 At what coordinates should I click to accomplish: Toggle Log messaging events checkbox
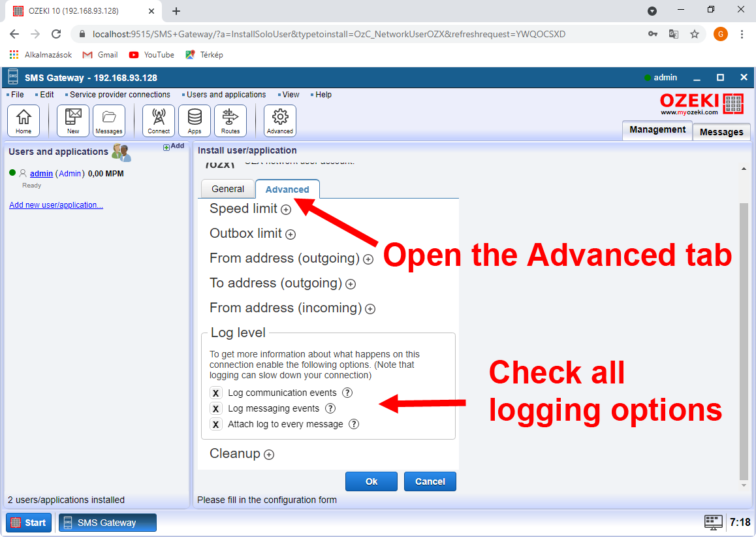click(x=215, y=409)
